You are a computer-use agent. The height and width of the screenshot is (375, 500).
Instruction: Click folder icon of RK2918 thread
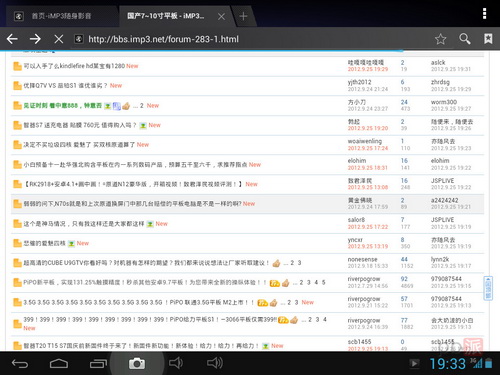17,184
